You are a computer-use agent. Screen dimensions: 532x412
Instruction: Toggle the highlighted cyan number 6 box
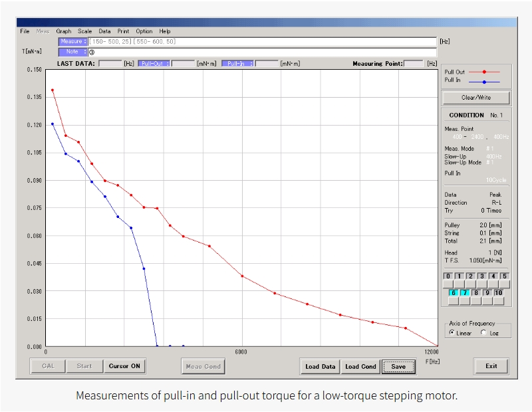(x=454, y=292)
